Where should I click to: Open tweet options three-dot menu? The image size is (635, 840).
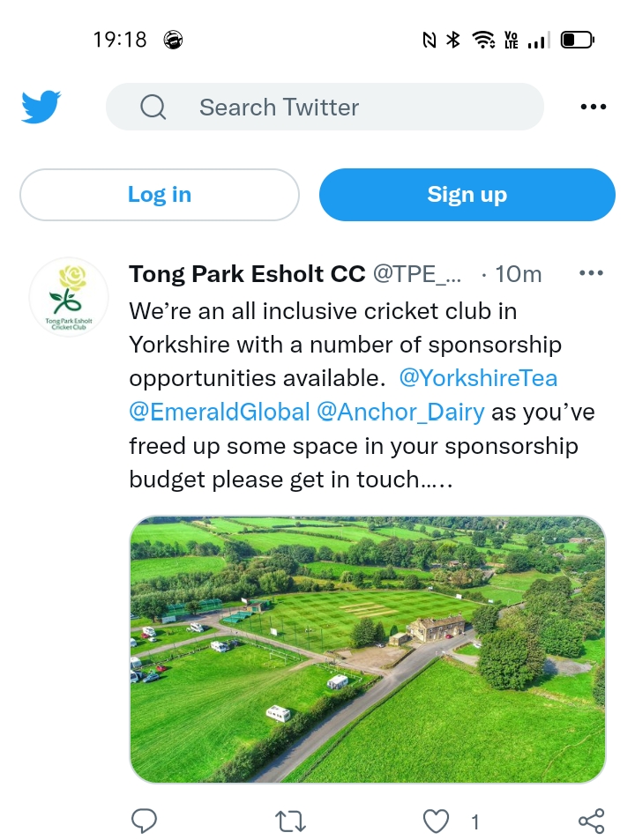[x=591, y=273]
